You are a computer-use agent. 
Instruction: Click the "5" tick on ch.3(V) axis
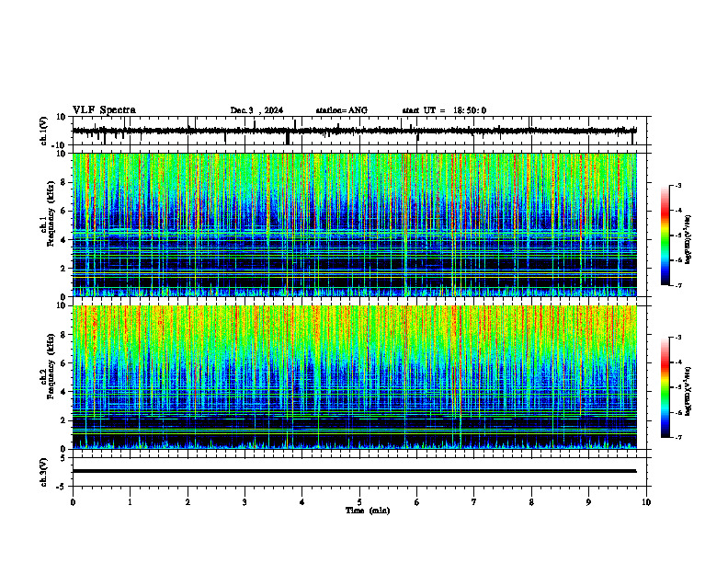click(64, 458)
